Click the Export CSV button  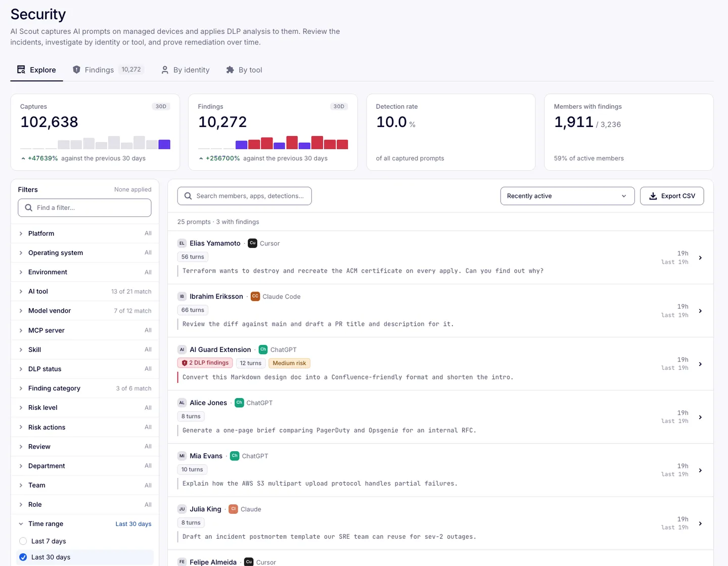(672, 196)
